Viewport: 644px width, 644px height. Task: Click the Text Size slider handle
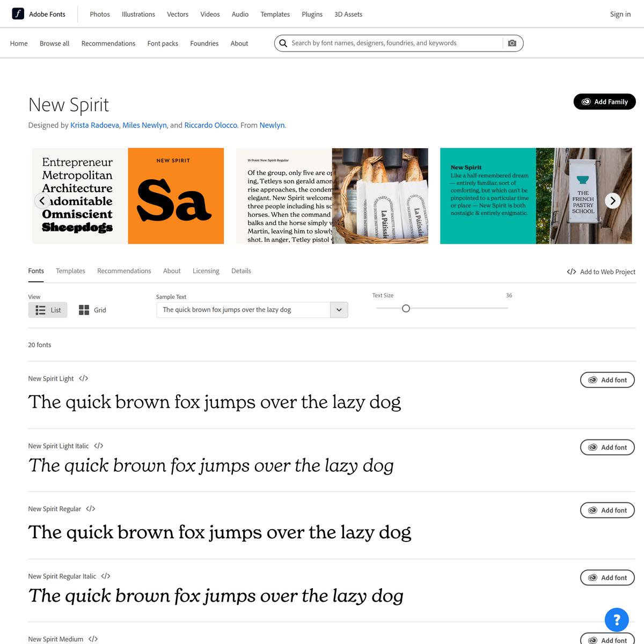pyautogui.click(x=406, y=308)
